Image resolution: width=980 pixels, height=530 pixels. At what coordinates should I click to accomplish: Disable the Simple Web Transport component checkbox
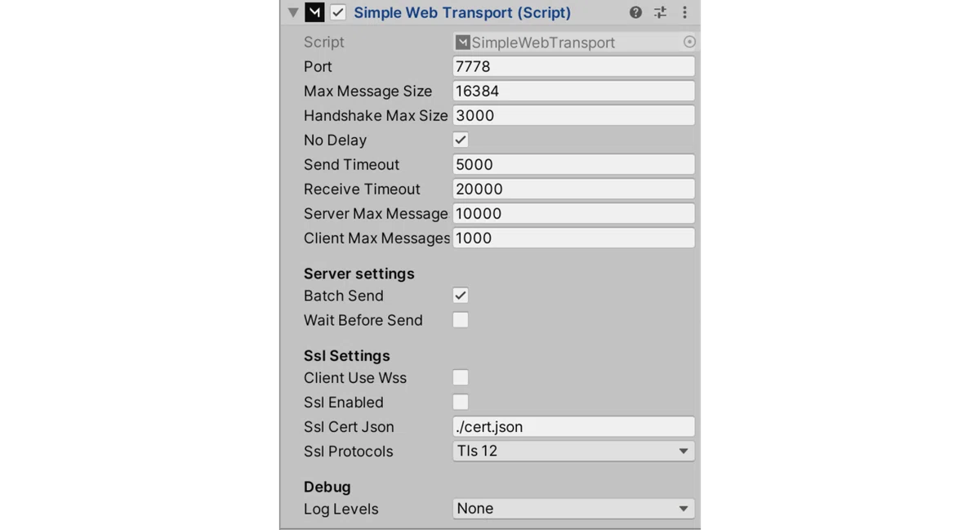pyautogui.click(x=338, y=12)
